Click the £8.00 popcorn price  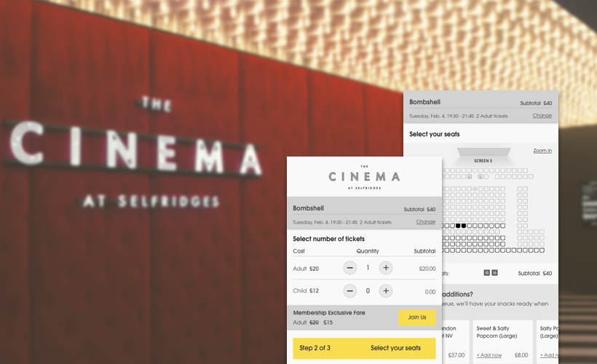point(521,355)
